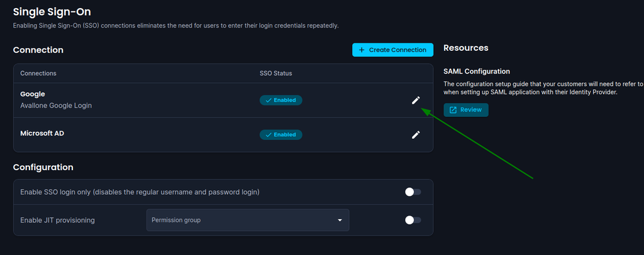Click the Create Connection button

[x=392, y=50]
